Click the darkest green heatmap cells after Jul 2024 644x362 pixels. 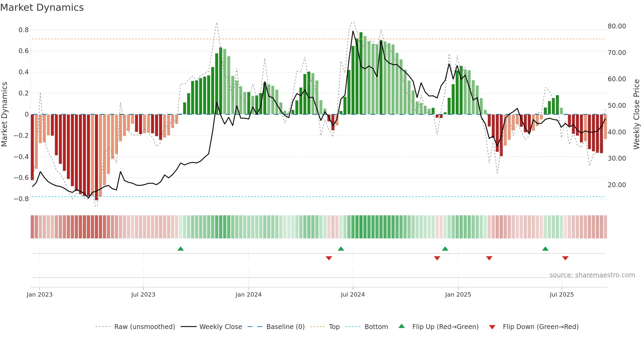(361, 227)
